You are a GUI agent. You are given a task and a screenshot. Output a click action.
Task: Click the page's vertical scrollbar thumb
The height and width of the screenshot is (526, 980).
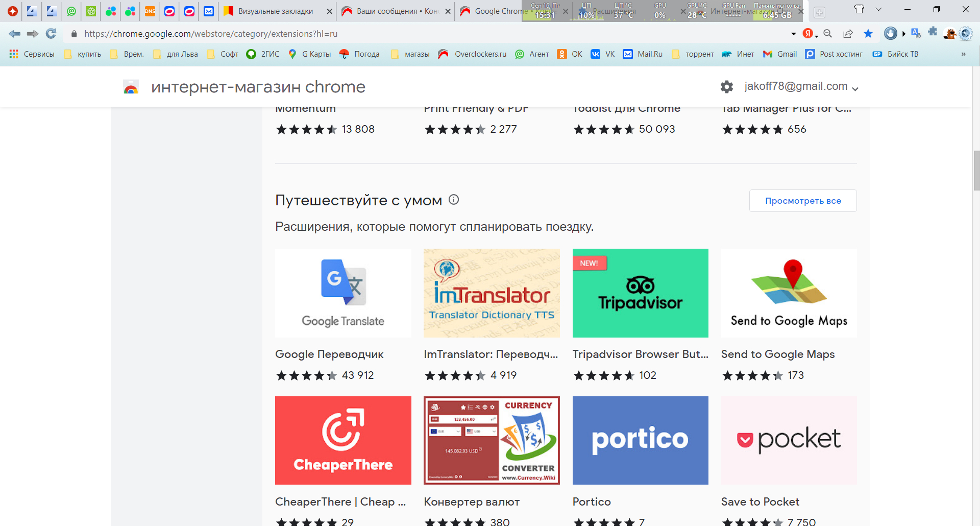(x=976, y=170)
